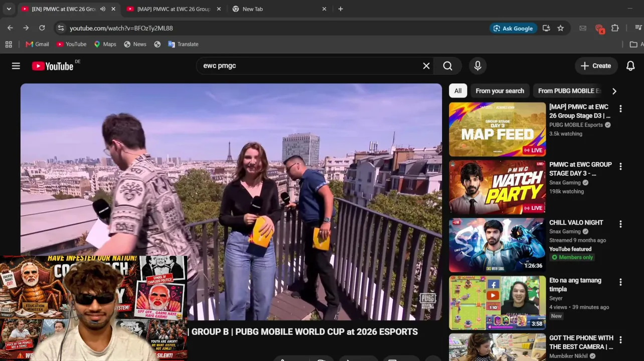
Task: Click the Create button
Action: point(596,66)
